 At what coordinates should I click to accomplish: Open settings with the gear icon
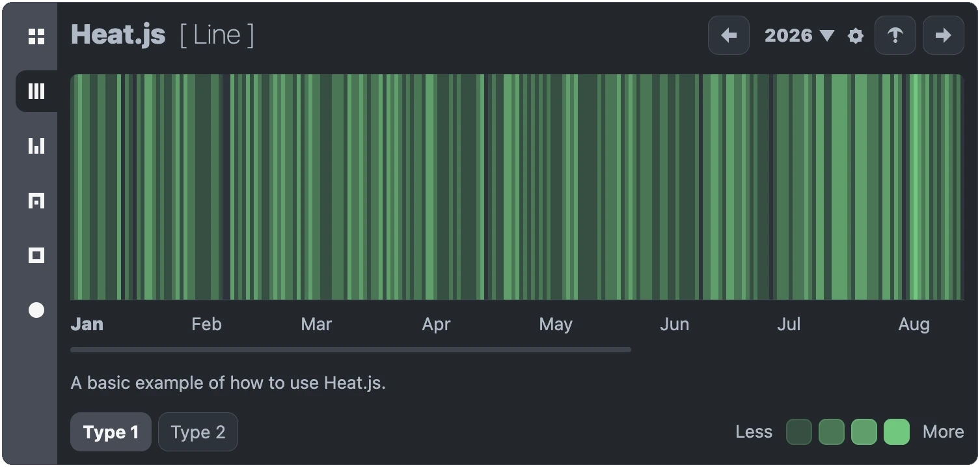pyautogui.click(x=856, y=36)
